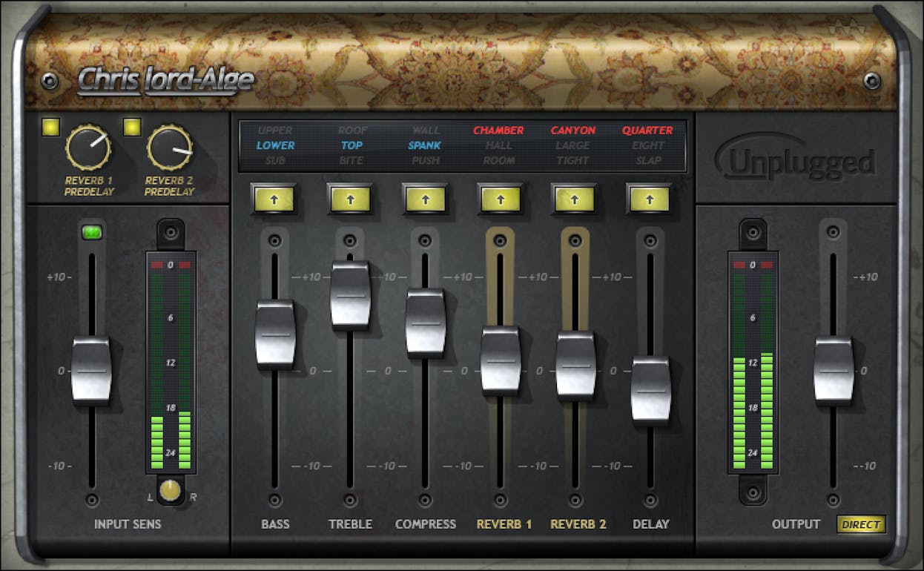Select CHAMBER mode for Reverb 1
The height and width of the screenshot is (571, 924).
[500, 130]
